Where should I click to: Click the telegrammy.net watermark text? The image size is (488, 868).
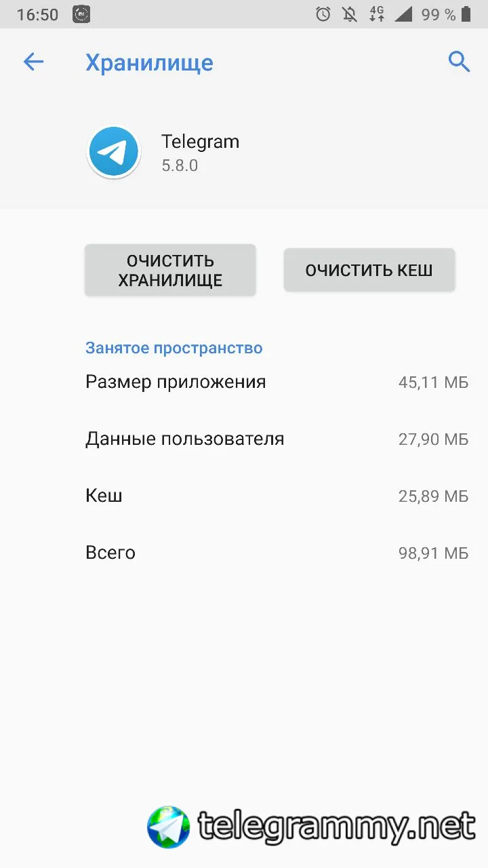[337, 826]
